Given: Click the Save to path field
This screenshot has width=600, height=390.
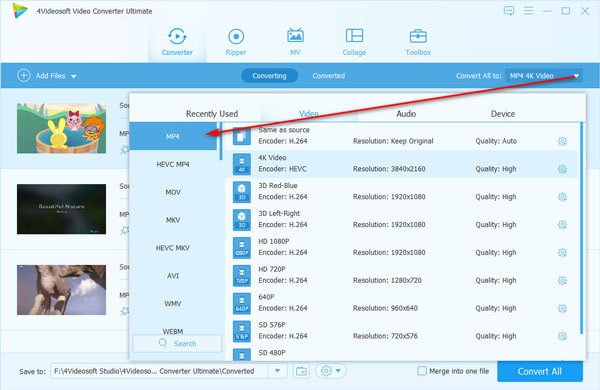Looking at the screenshot, I should pyautogui.click(x=159, y=371).
